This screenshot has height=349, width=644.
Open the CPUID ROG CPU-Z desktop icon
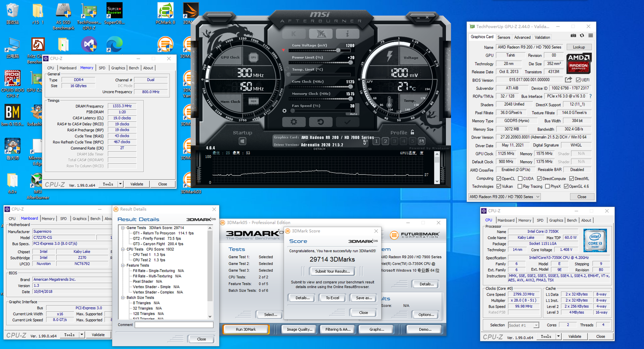[x=12, y=84]
